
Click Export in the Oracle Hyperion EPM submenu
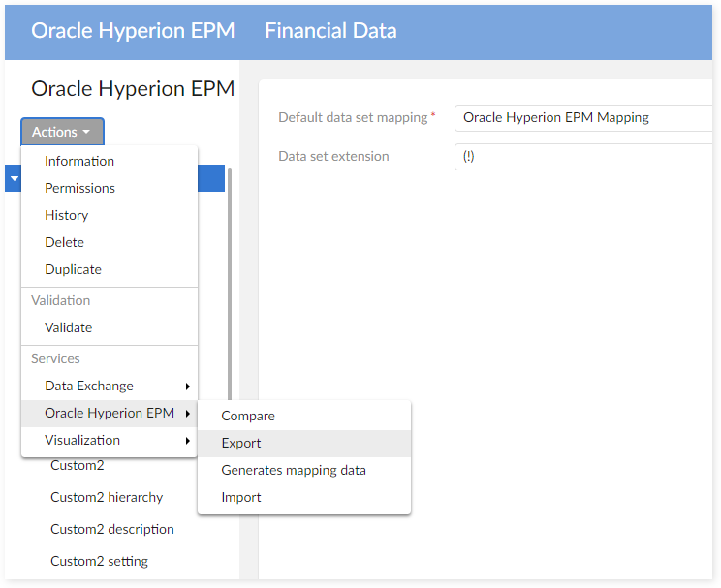point(241,443)
